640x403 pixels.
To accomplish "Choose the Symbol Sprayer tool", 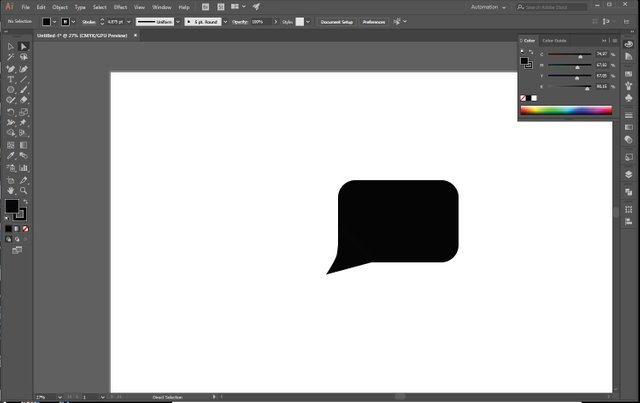I will [x=11, y=168].
